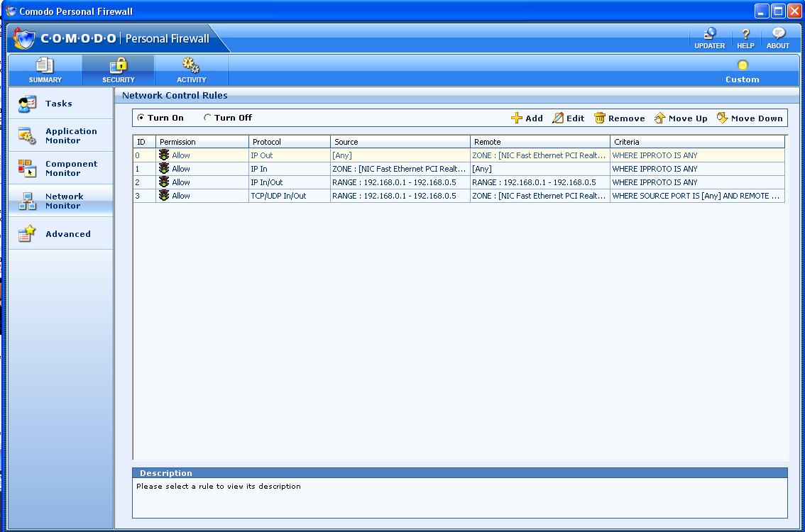The width and height of the screenshot is (805, 532).
Task: Click the Move Down button label
Action: point(757,118)
